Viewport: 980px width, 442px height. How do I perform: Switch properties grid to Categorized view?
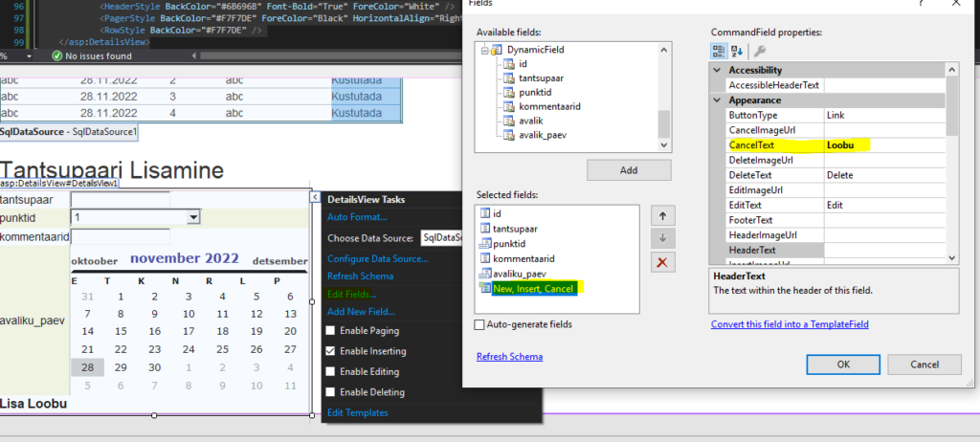coord(720,51)
